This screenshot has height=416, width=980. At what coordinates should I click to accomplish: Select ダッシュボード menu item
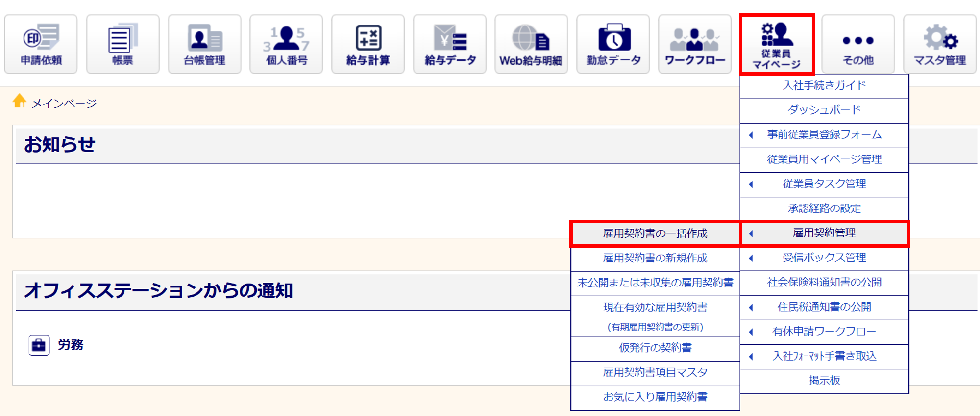click(824, 110)
